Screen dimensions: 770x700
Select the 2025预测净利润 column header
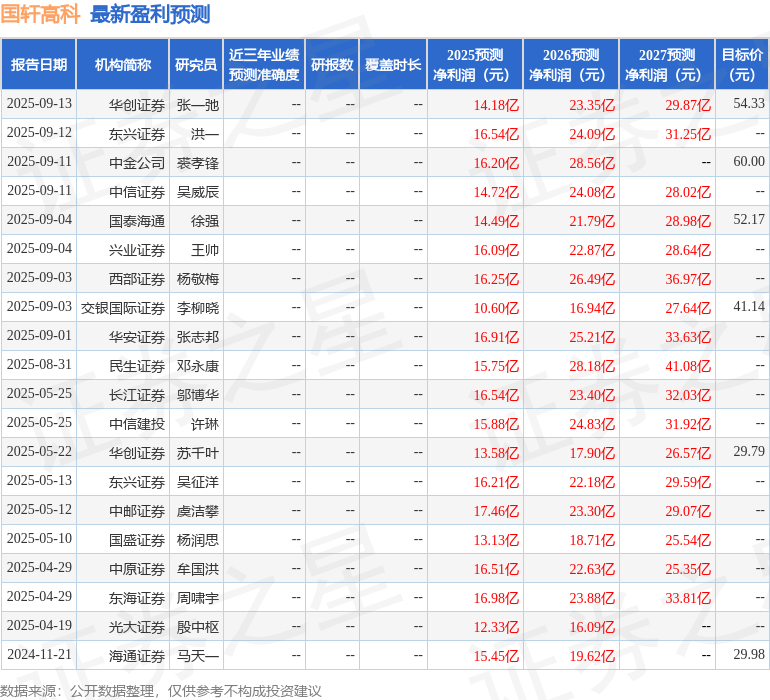[x=475, y=64]
